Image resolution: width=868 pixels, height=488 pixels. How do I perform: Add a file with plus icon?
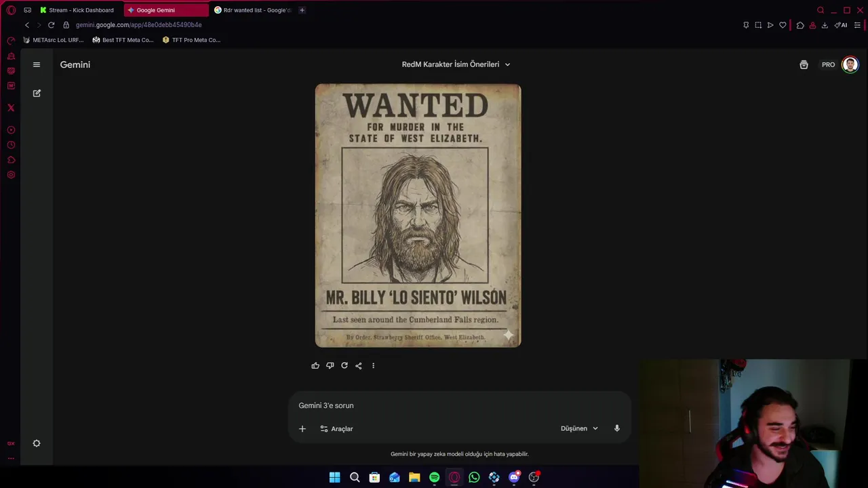click(x=302, y=428)
